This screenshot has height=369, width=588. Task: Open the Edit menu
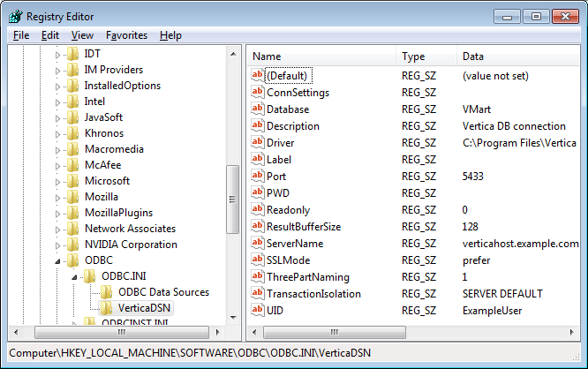[x=50, y=35]
